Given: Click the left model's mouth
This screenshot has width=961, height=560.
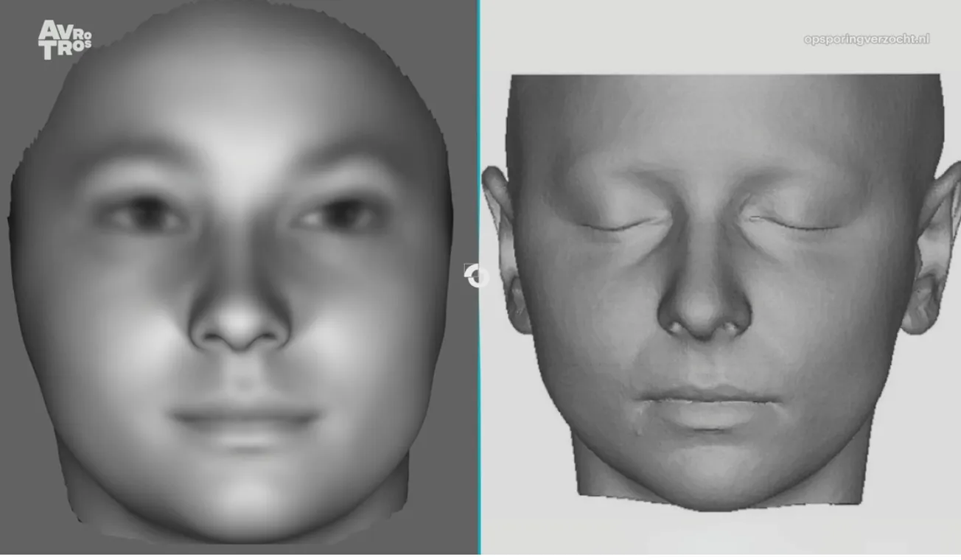Looking at the screenshot, I should (243, 420).
